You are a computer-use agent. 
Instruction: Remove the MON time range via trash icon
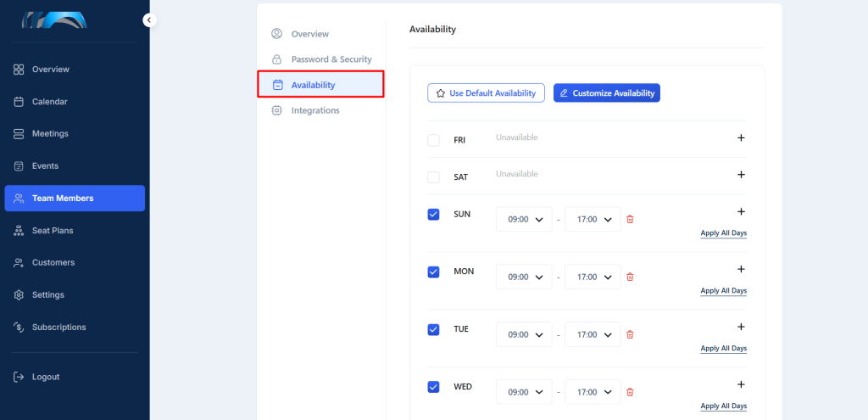[x=630, y=277]
